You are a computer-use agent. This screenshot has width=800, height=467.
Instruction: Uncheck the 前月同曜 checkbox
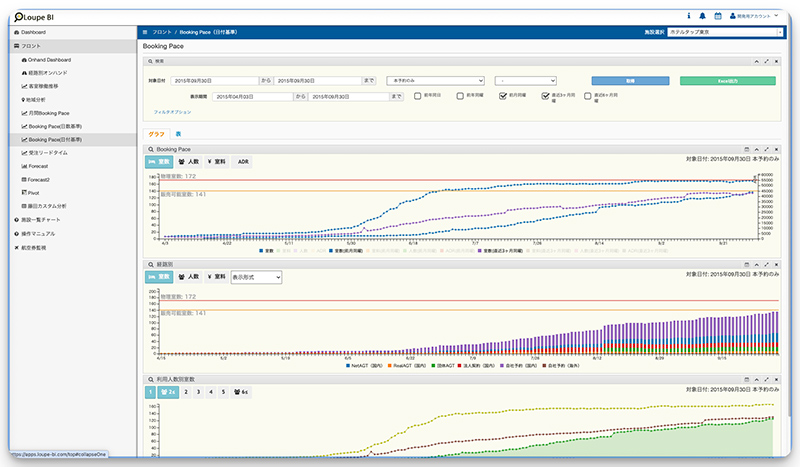click(504, 96)
